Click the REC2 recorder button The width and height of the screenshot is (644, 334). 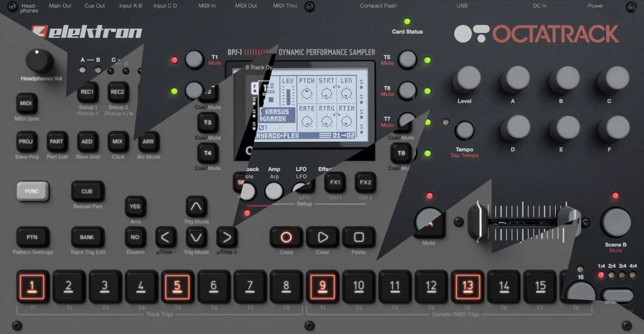(117, 92)
